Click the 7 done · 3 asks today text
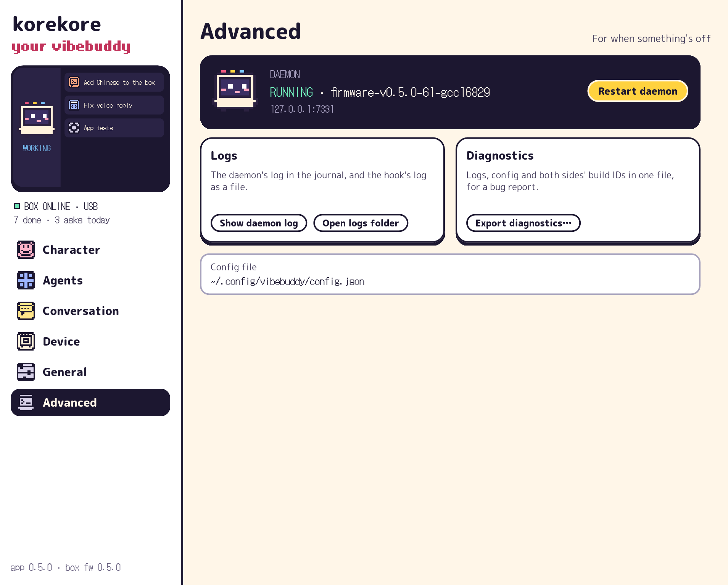Image resolution: width=728 pixels, height=585 pixels. (x=61, y=220)
